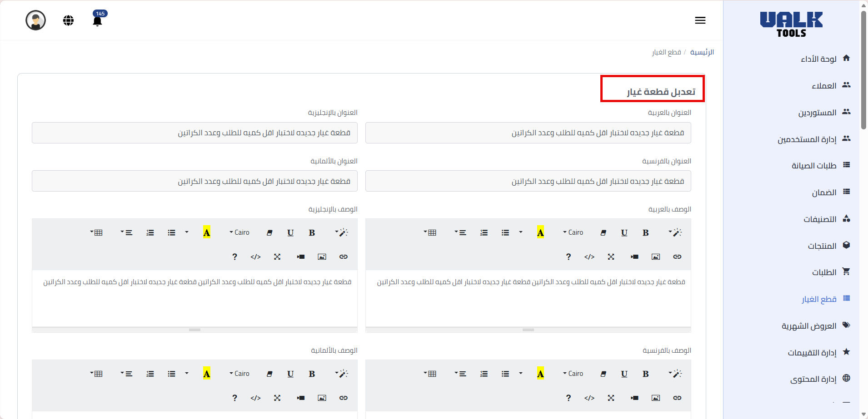Open Cairo font dropdown in Arabic description editor
Image resolution: width=868 pixels, height=419 pixels.
point(573,232)
